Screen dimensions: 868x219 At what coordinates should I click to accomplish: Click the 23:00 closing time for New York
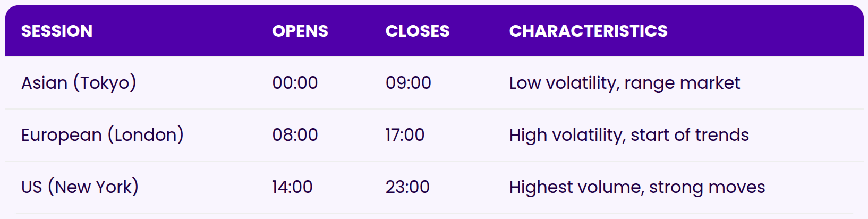tap(407, 187)
